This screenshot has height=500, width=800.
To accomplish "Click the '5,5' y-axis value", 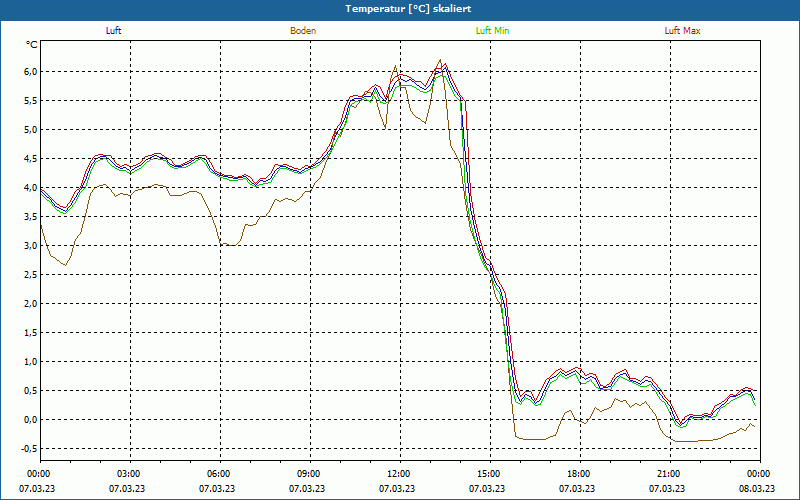I will tap(31, 101).
